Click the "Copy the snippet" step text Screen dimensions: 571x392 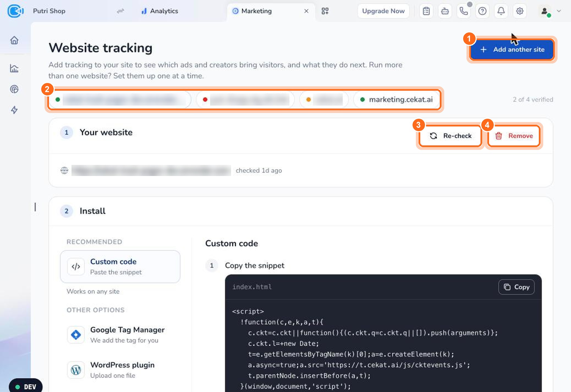coord(254,266)
